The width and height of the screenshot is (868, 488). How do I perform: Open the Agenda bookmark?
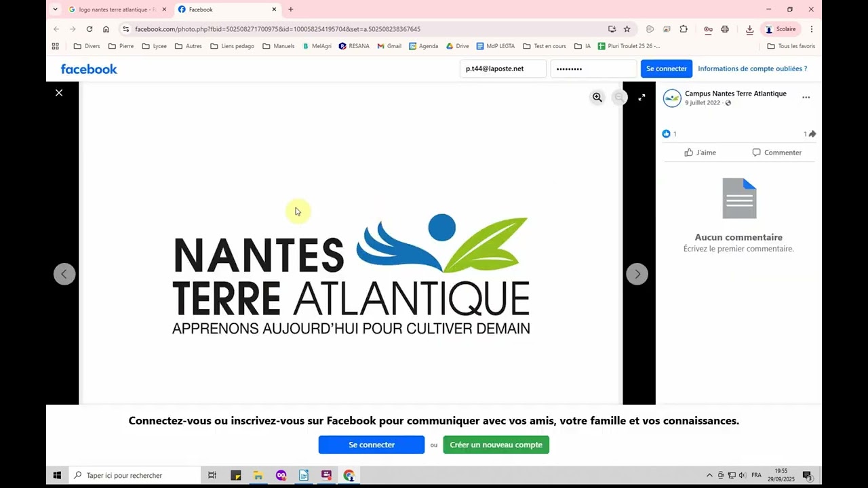point(424,46)
